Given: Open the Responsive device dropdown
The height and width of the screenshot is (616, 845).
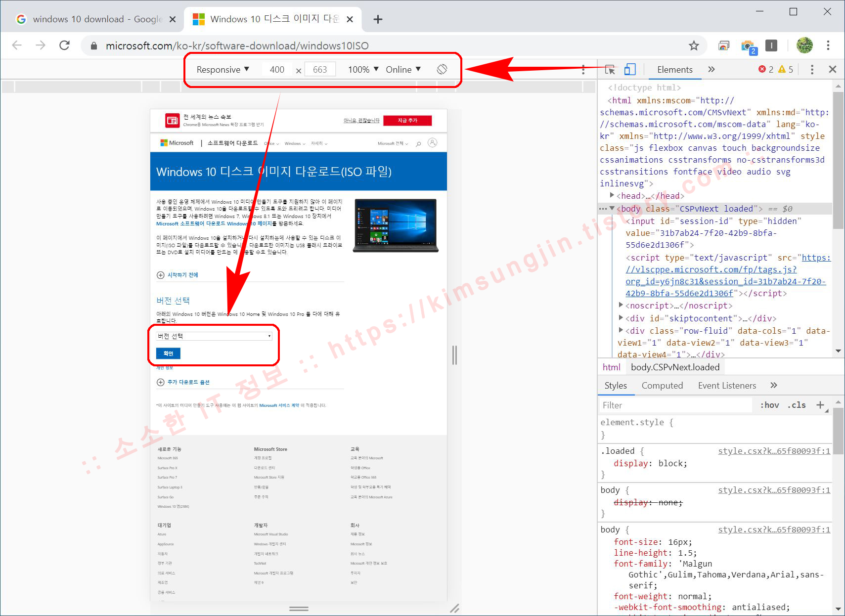Looking at the screenshot, I should 222,70.
